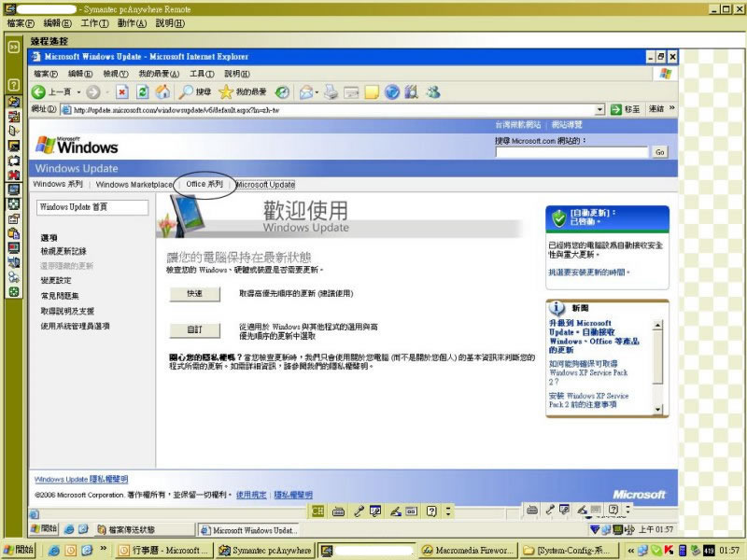Select the Windows Marketplace tab
The height and width of the screenshot is (560, 747).
point(134,184)
